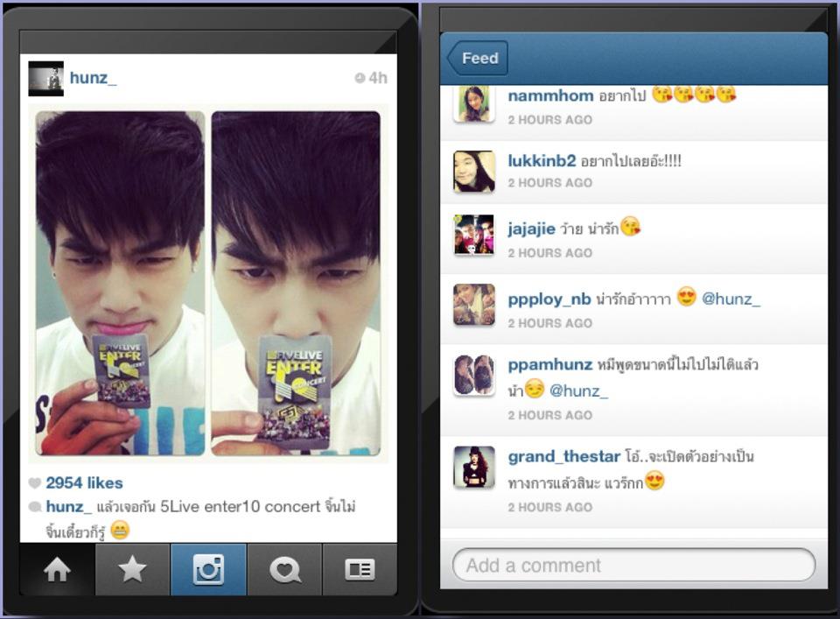Screen dimensions: 840x619
Task: Open lukkinb2 username link
Action: click(x=542, y=160)
